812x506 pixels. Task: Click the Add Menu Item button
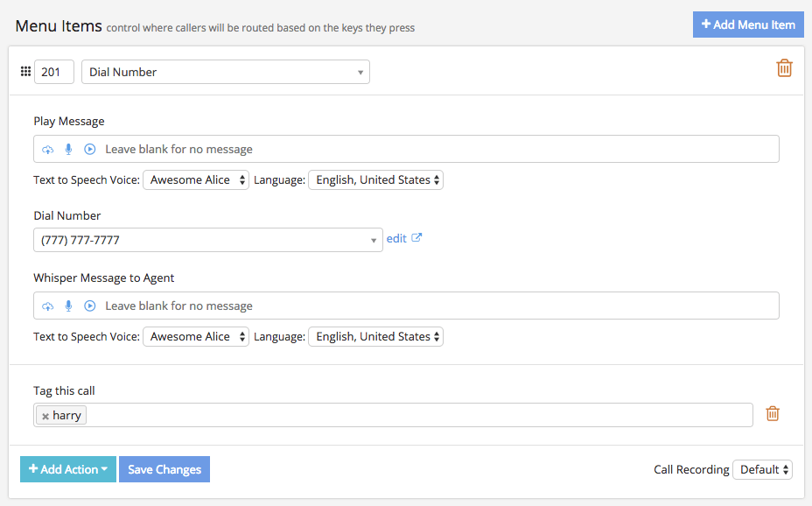point(747,25)
